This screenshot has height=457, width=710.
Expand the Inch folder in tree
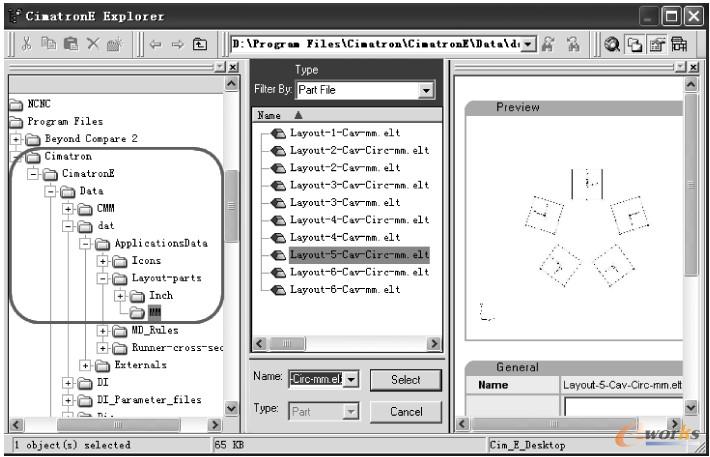pos(120,296)
